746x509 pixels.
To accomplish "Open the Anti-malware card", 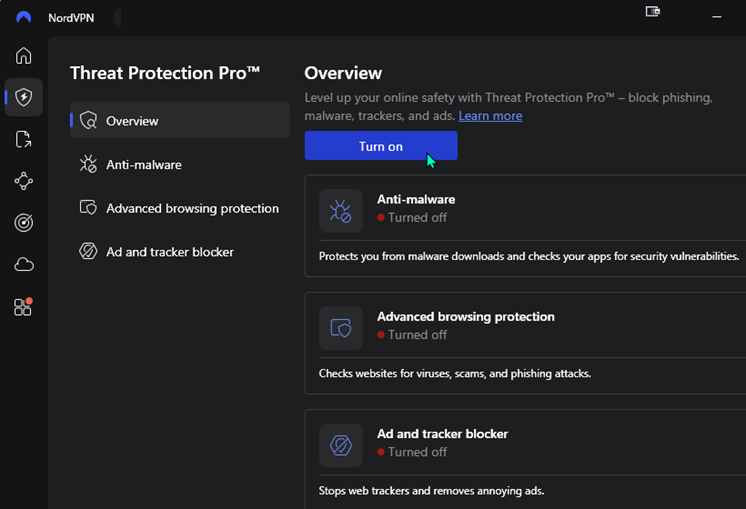I will coord(527,227).
